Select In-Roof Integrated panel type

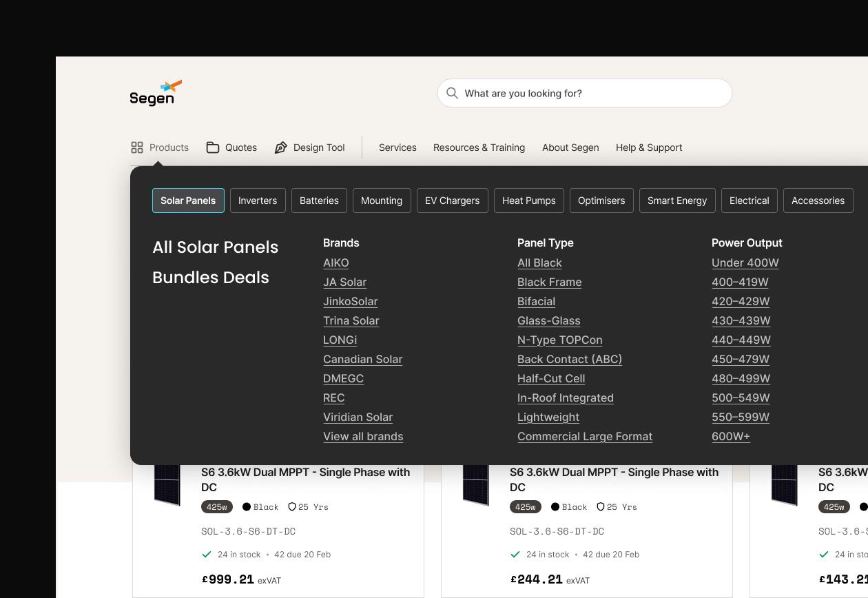(x=566, y=398)
